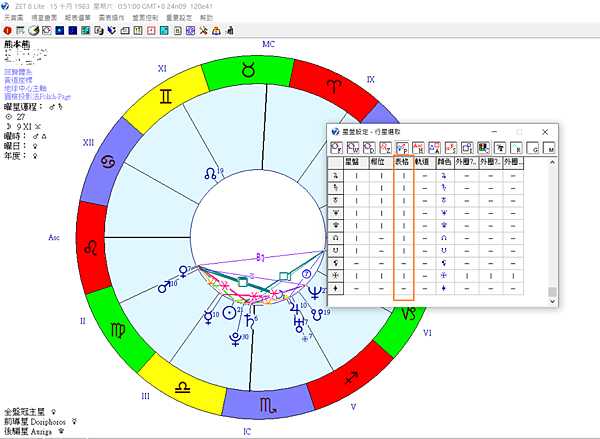Toggle 相位 cell in the Saturn row
600x439 pixels.
[381, 188]
